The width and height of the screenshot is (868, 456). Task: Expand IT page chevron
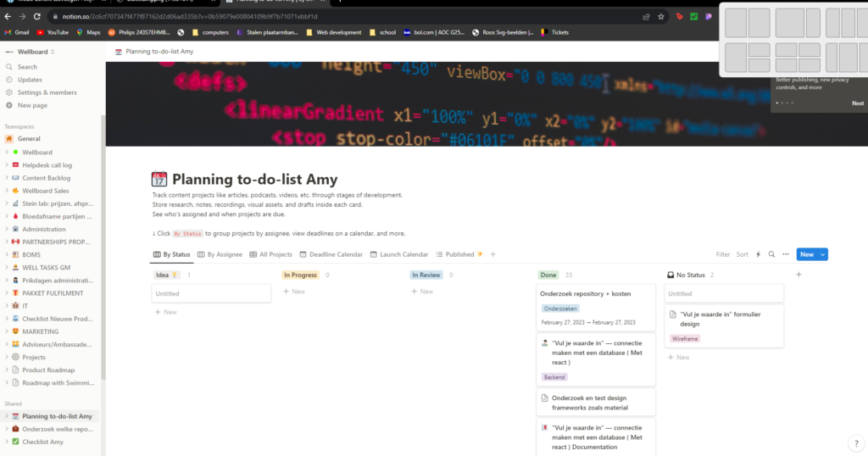7,305
